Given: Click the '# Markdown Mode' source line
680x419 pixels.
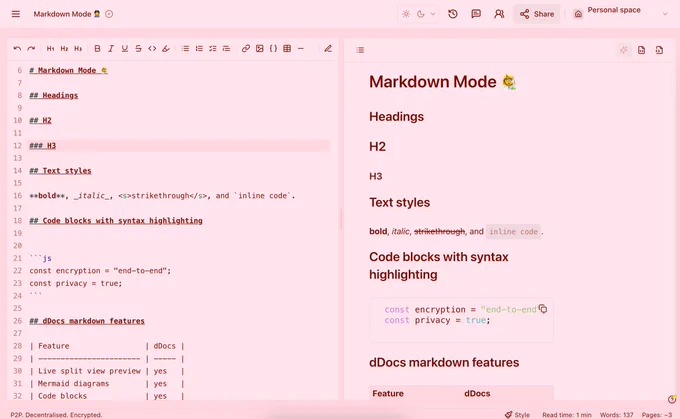Looking at the screenshot, I should click(68, 70).
